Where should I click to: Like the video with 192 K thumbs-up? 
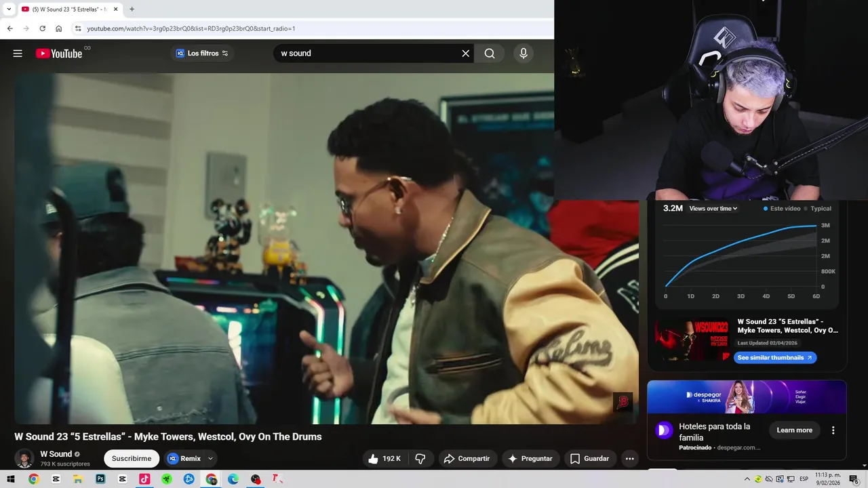tap(384, 459)
